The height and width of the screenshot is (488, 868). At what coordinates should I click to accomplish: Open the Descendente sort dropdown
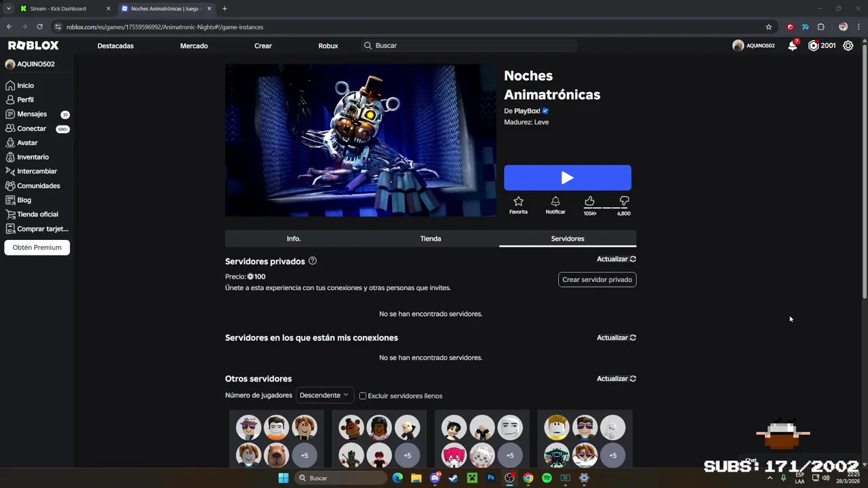click(x=323, y=395)
